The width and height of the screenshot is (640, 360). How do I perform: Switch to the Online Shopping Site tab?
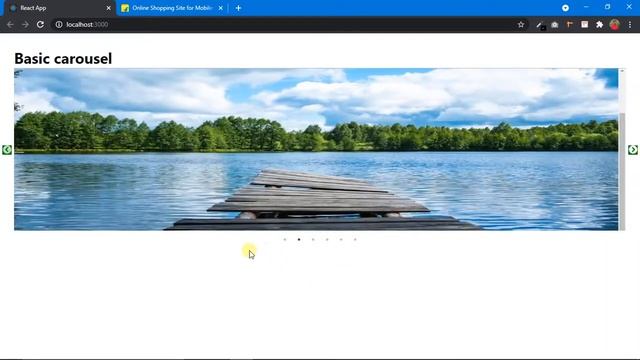click(171, 8)
